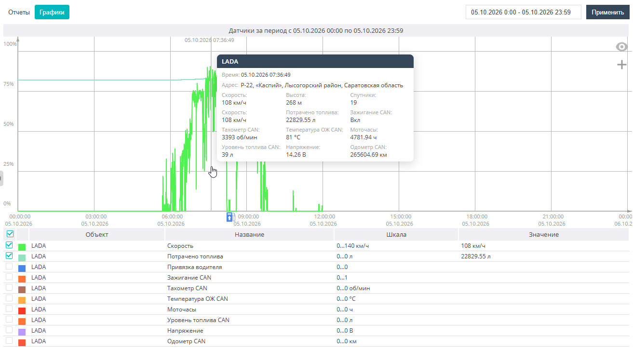Select the Температура ОЖ CAN row name
This screenshot has width=633, height=364.
(x=198, y=299)
